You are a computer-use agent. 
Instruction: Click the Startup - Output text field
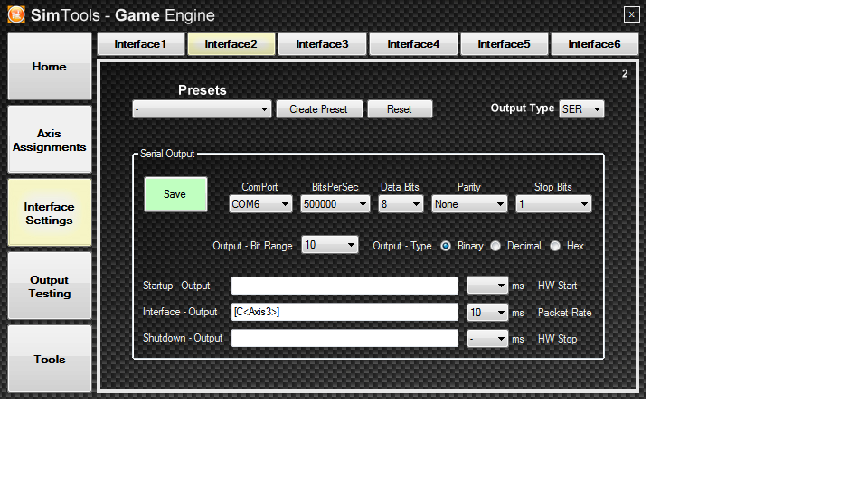[344, 286]
